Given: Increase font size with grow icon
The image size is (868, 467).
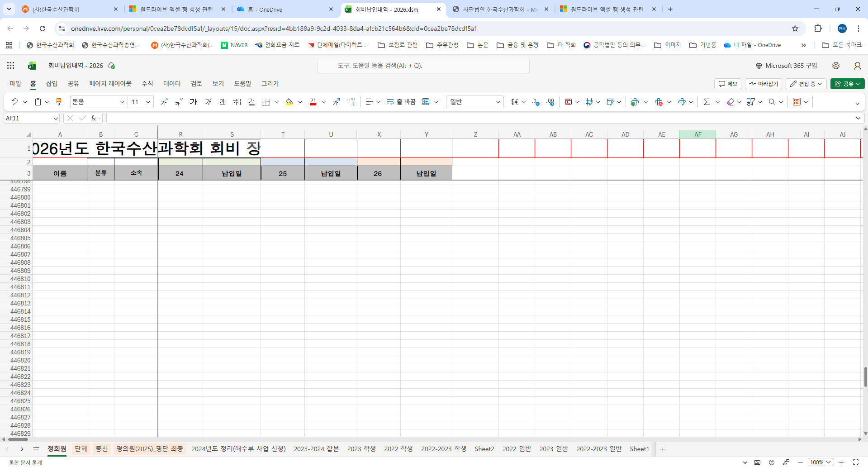Looking at the screenshot, I should (165, 102).
